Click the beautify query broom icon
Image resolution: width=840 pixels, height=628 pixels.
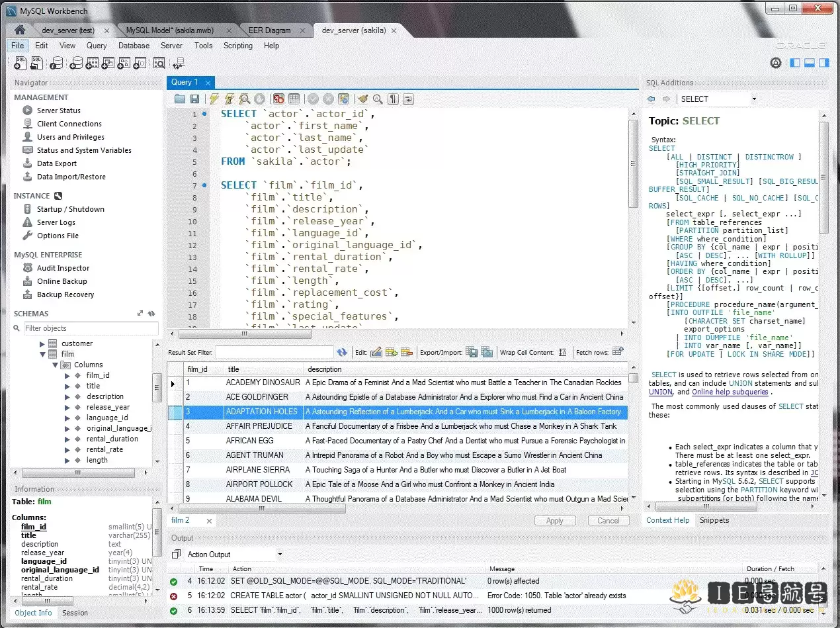point(362,99)
